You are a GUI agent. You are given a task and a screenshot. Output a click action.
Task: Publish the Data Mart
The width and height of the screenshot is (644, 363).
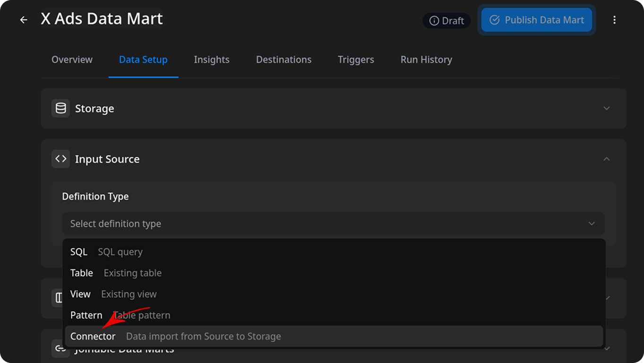pos(536,20)
